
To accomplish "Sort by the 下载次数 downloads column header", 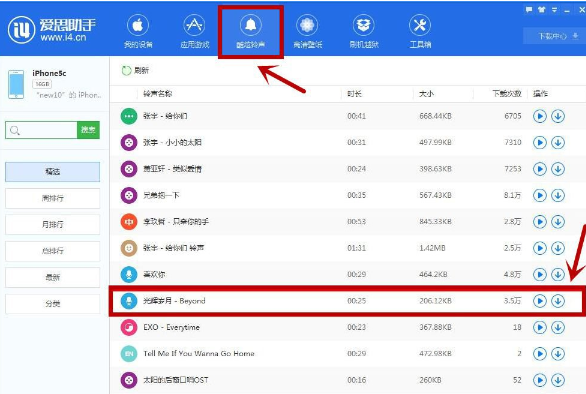I will (506, 93).
